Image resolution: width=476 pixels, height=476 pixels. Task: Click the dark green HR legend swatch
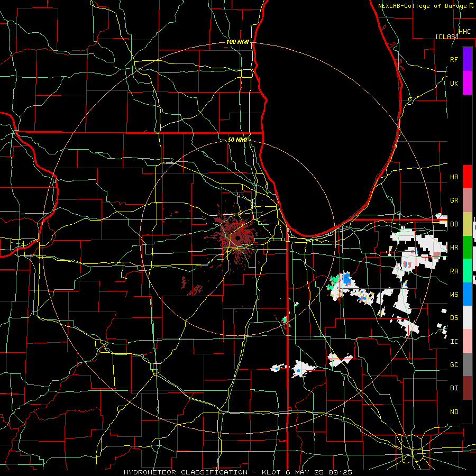(467, 248)
